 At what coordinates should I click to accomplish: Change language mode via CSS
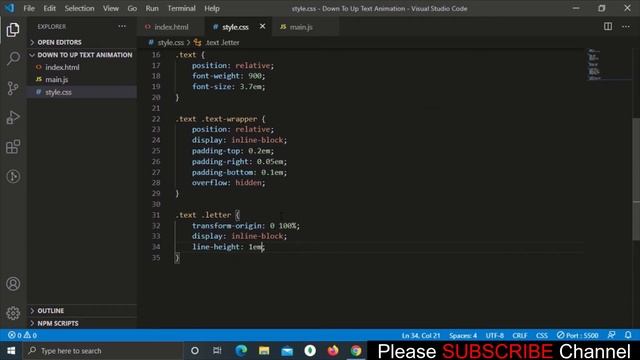coord(542,335)
